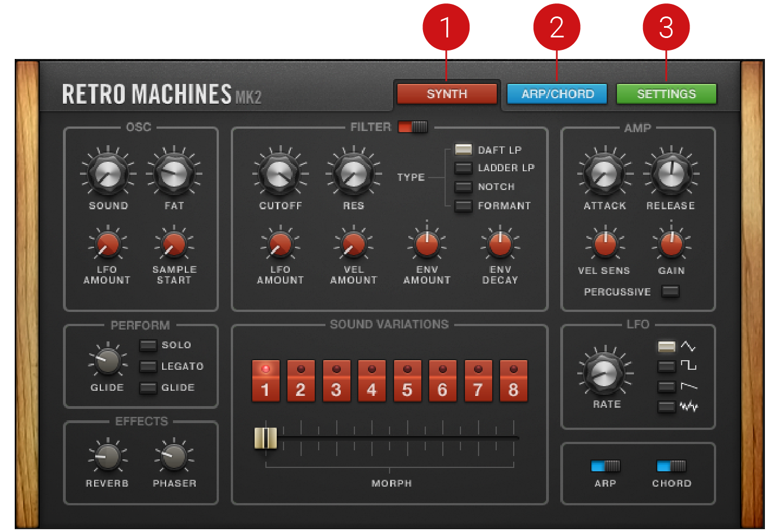This screenshot has width=774, height=532.
Task: Turn on the CHORD switch
Action: 671,466
